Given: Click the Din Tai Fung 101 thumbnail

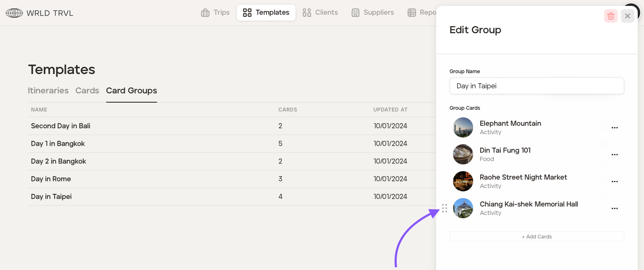Looking at the screenshot, I should tap(463, 154).
